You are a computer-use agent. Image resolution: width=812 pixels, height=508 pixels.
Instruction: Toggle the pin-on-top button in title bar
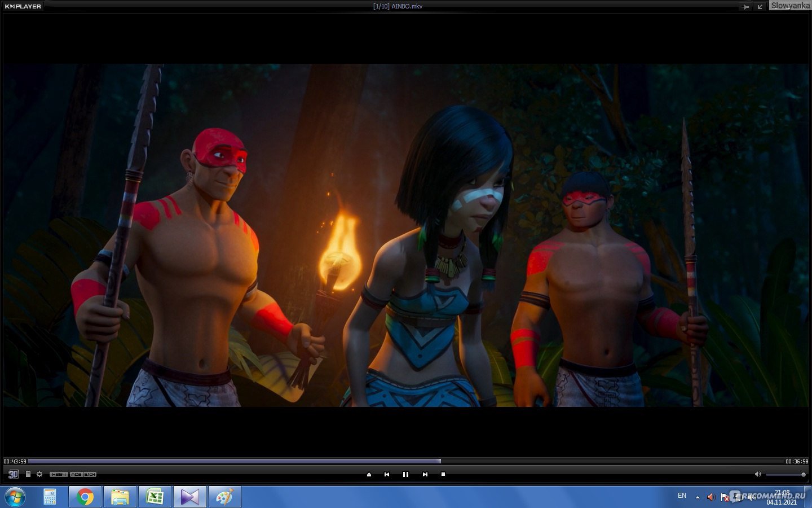click(x=745, y=7)
